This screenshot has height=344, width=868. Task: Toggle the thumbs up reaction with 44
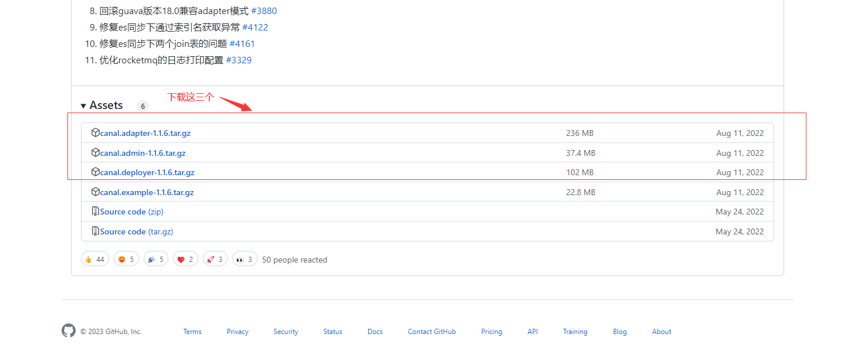coord(95,259)
